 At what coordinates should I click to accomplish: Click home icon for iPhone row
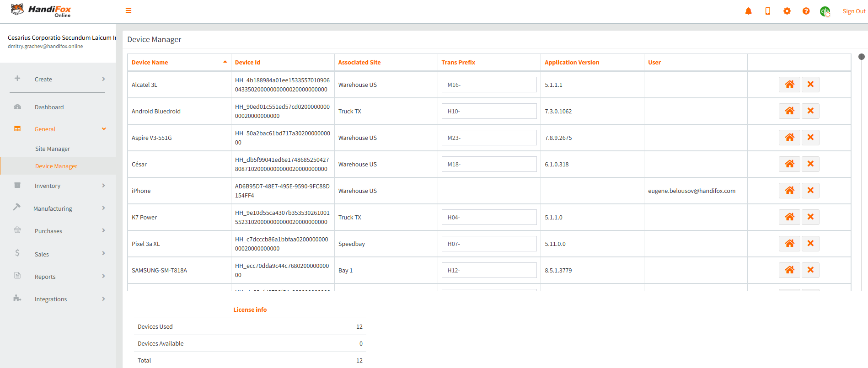click(789, 191)
